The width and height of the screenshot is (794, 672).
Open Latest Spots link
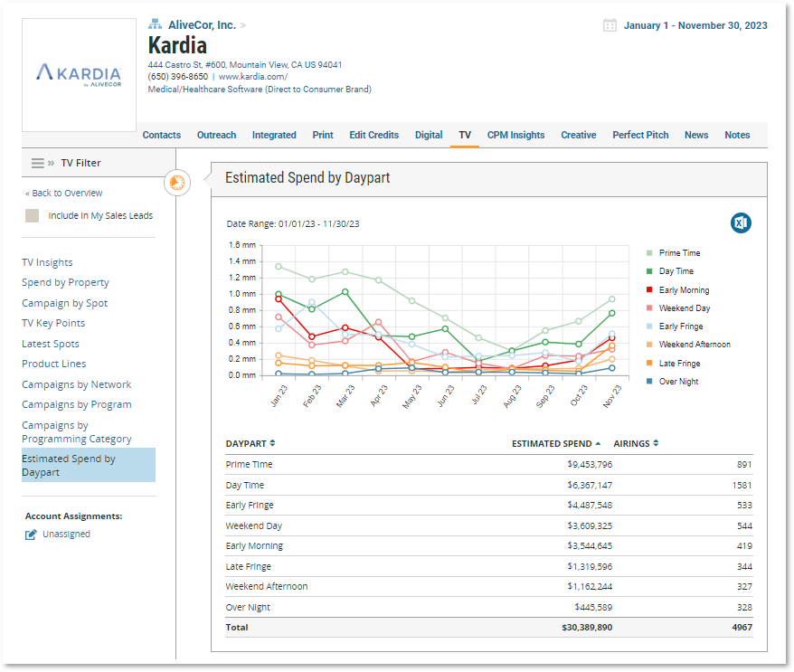(x=50, y=344)
